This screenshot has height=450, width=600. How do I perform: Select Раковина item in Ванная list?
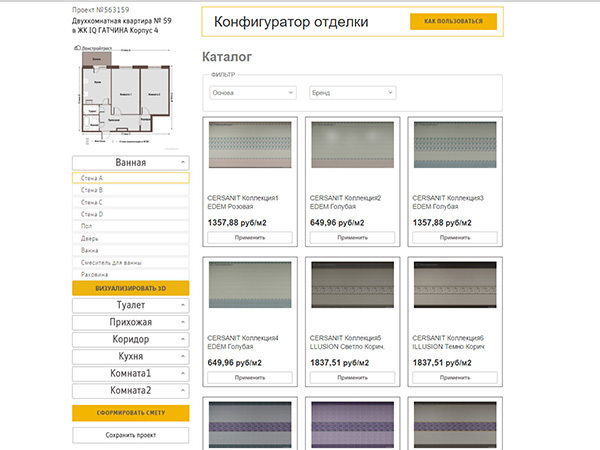[x=130, y=274]
